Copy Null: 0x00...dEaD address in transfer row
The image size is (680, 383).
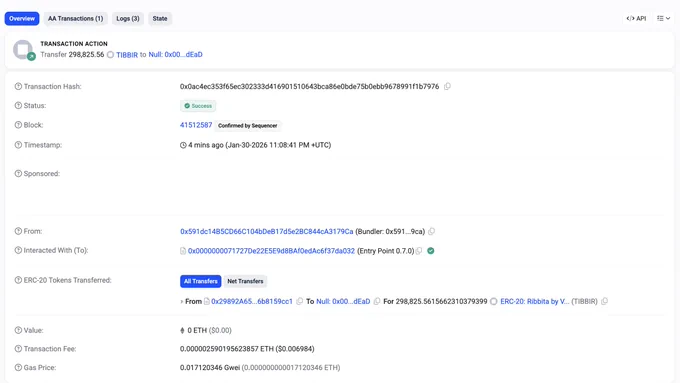(x=377, y=301)
